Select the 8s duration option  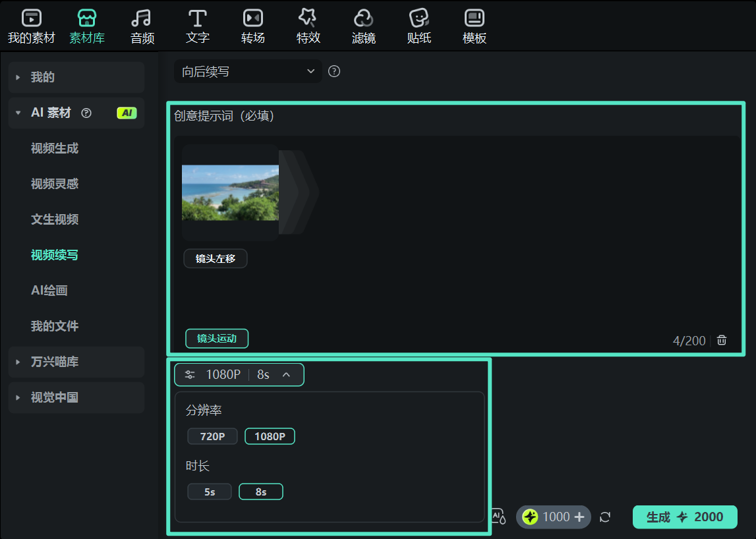261,491
